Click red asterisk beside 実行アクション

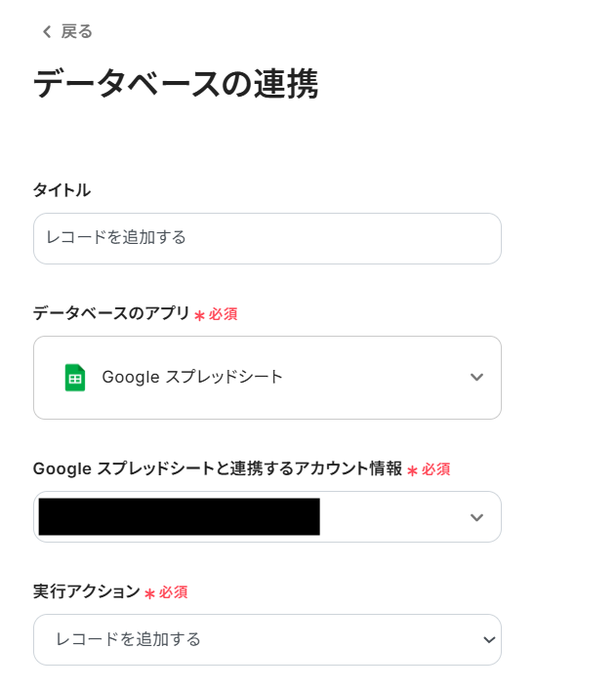coord(150,593)
